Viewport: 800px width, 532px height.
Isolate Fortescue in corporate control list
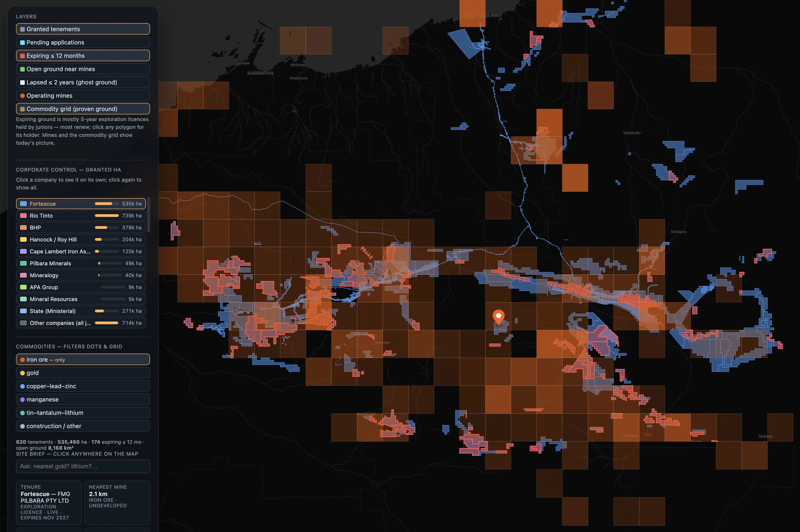(81, 204)
